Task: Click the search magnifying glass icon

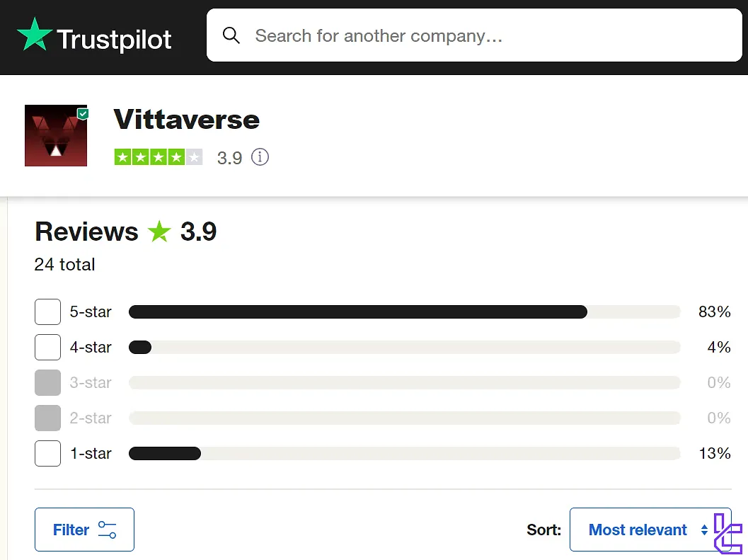Action: 231,35
